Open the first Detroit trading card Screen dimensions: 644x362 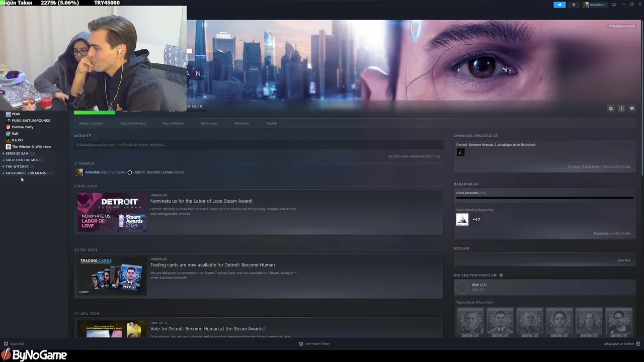470,322
